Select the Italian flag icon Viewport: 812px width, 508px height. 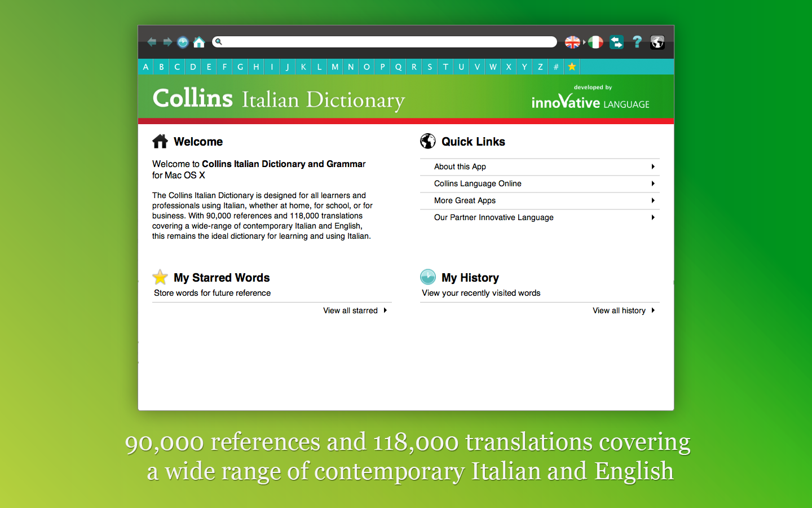pyautogui.click(x=595, y=42)
